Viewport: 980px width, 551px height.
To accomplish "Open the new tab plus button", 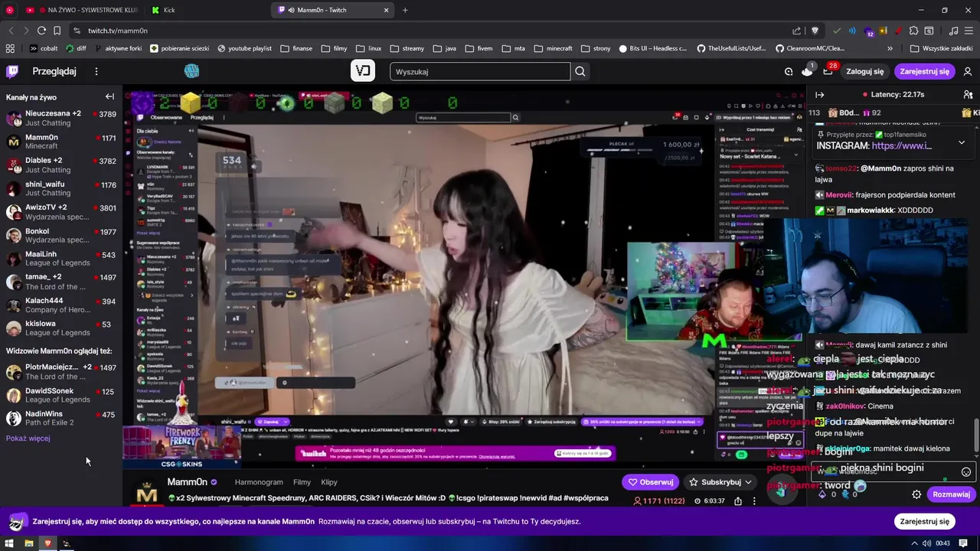I will tap(405, 10).
